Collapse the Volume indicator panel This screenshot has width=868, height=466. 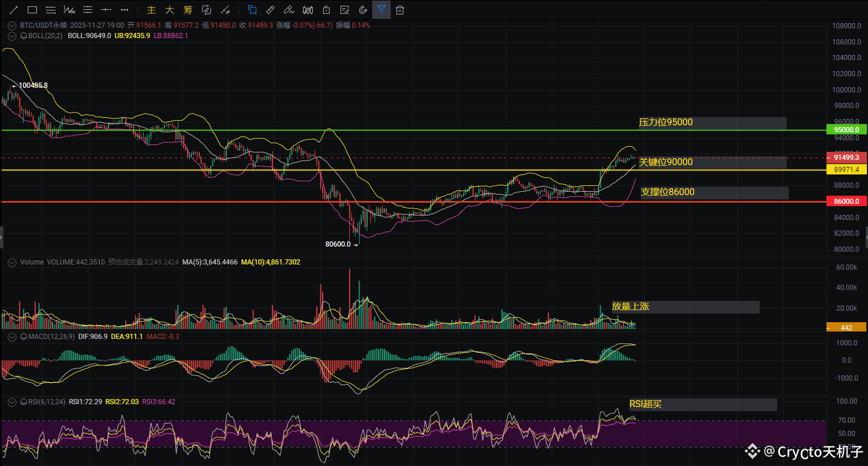(x=12, y=262)
